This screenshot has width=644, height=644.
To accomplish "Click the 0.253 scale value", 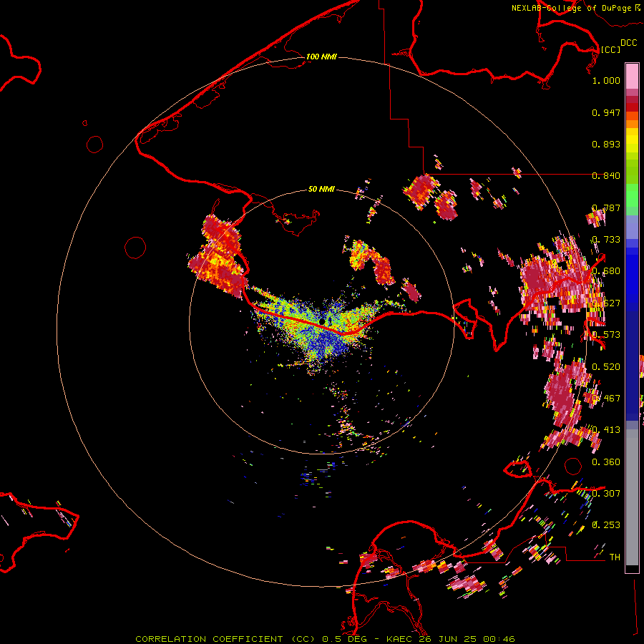I will coord(606,525).
